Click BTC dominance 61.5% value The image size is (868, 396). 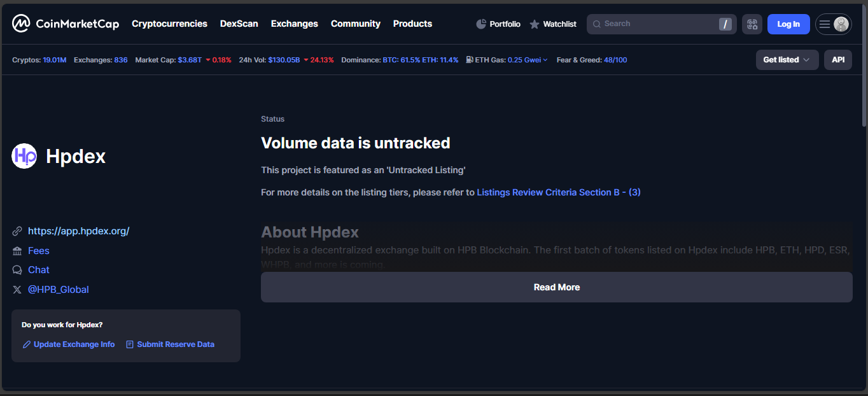point(401,60)
